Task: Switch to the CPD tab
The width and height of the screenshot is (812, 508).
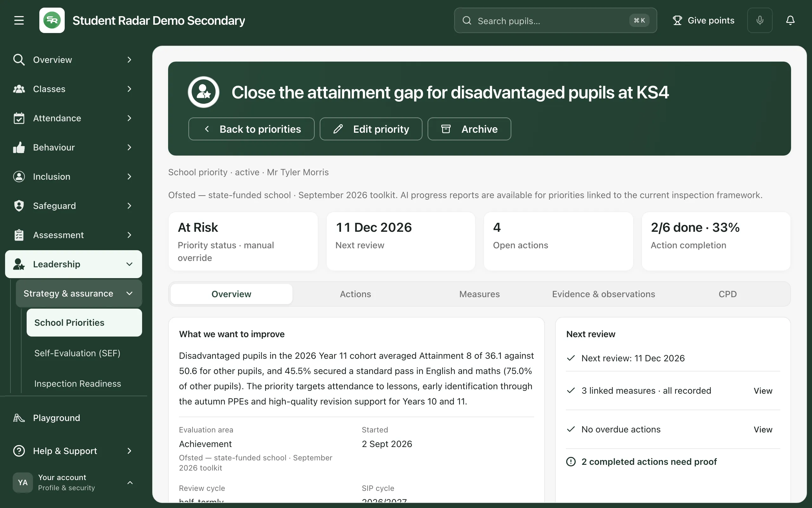Action: 727,294
